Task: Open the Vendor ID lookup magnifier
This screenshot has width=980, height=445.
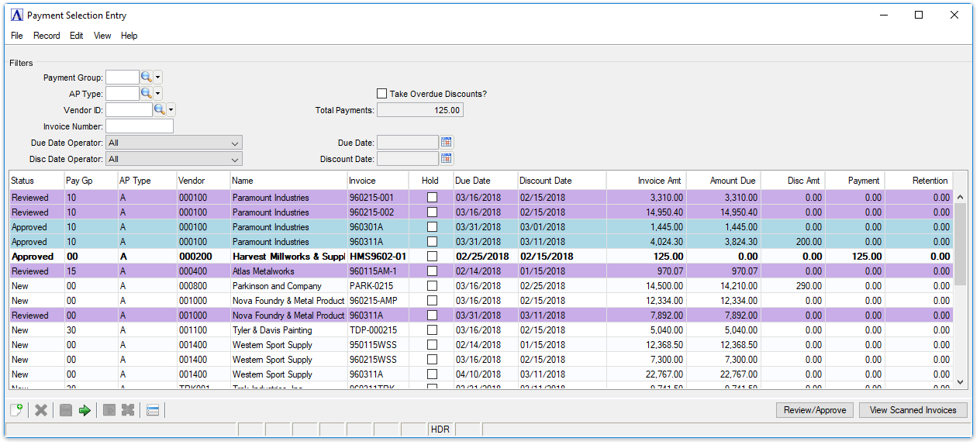Action: coord(160,109)
